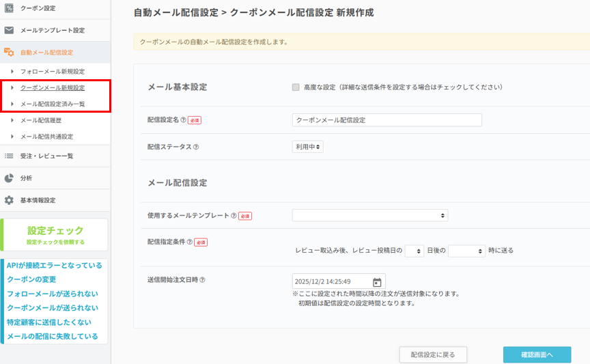Viewport: 590px width, 364px height.
Task: Click the 確認画面へ button
Action: tap(537, 354)
